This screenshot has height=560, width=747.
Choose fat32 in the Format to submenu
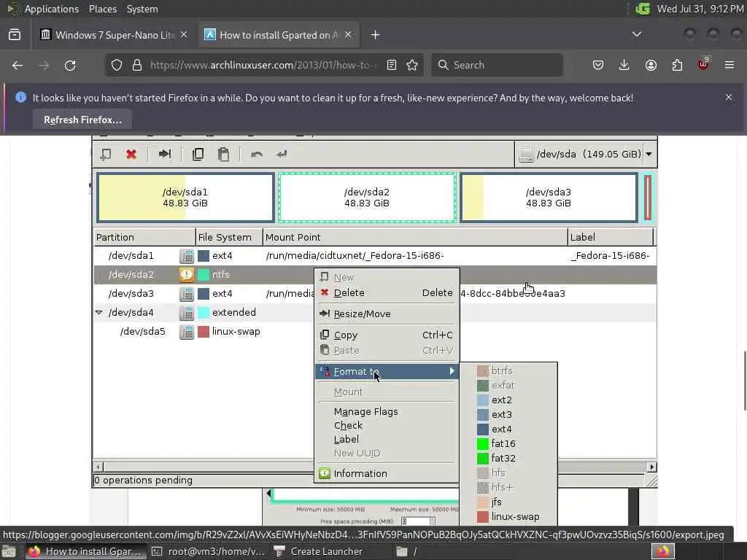[508, 458]
